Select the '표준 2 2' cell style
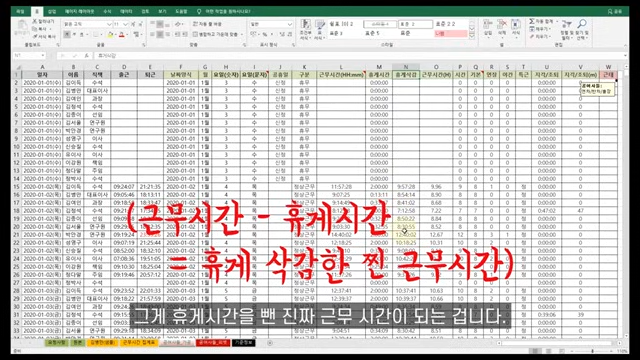 click(451, 24)
